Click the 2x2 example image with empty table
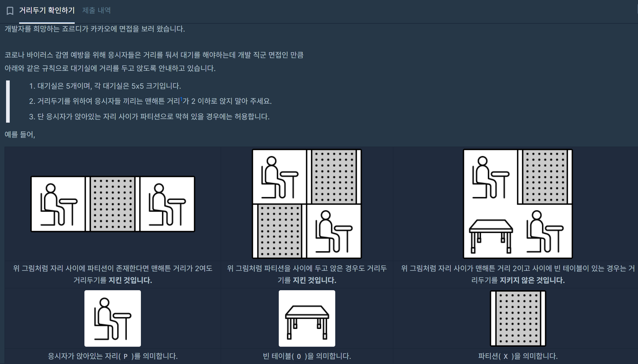This screenshot has height=364, width=638. coord(517,204)
